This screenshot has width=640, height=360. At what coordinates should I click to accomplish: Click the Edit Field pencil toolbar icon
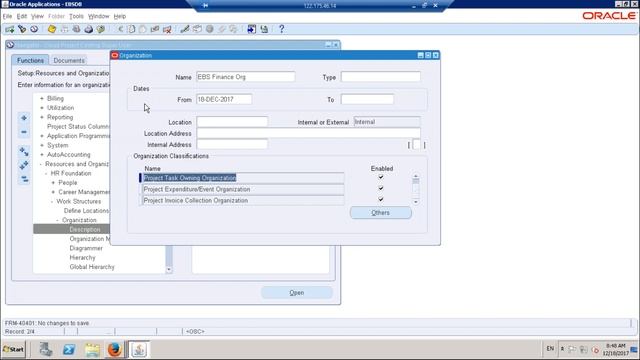point(185,29)
